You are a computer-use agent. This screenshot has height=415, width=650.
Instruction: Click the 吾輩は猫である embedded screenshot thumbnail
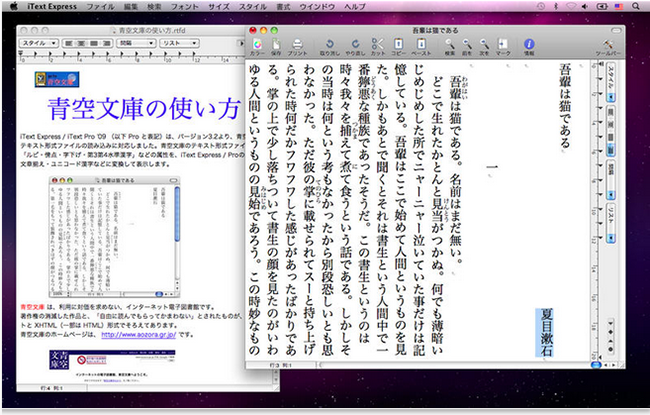pyautogui.click(x=114, y=237)
